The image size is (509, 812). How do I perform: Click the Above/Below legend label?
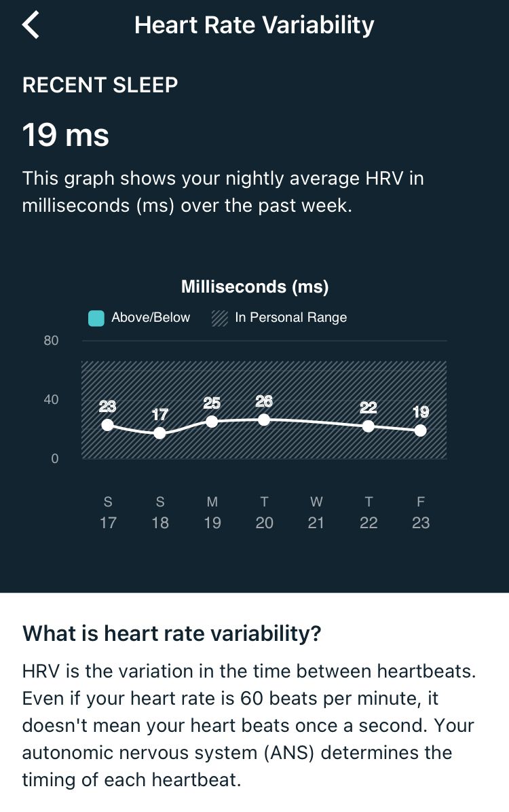click(151, 318)
